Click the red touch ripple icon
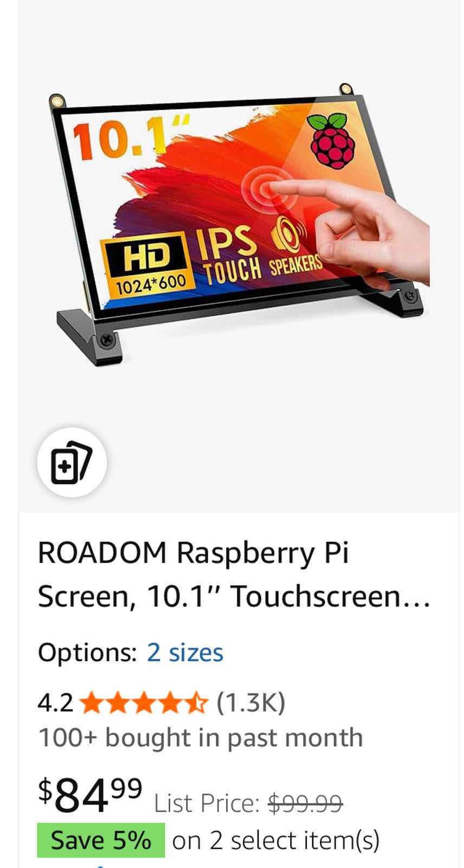 tap(269, 189)
